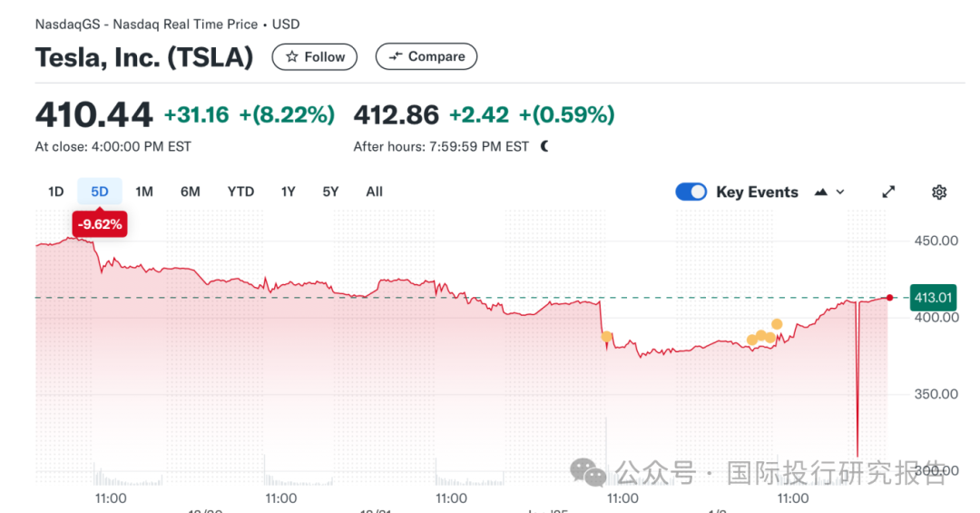Click the Follow button
Screen dimensions: 980x513
tap(314, 57)
